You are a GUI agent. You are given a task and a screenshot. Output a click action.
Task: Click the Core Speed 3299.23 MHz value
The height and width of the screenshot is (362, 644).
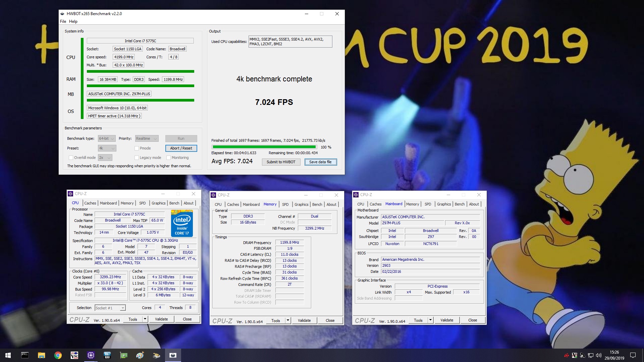(x=110, y=277)
